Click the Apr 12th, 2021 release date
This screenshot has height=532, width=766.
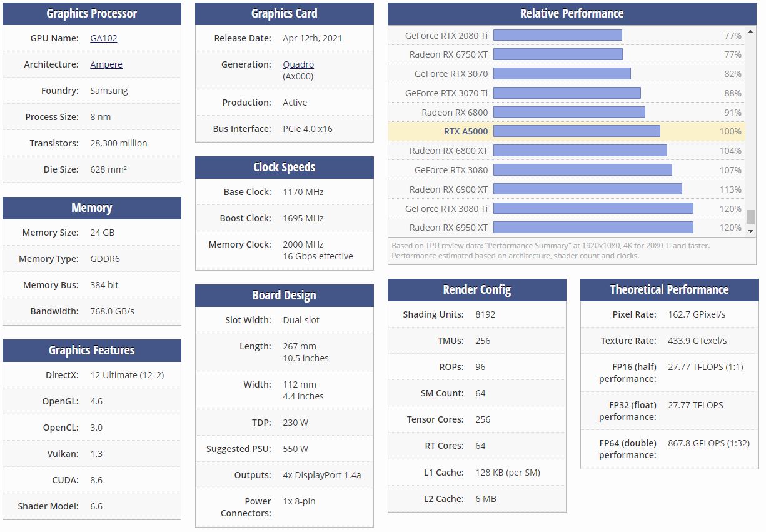(313, 38)
